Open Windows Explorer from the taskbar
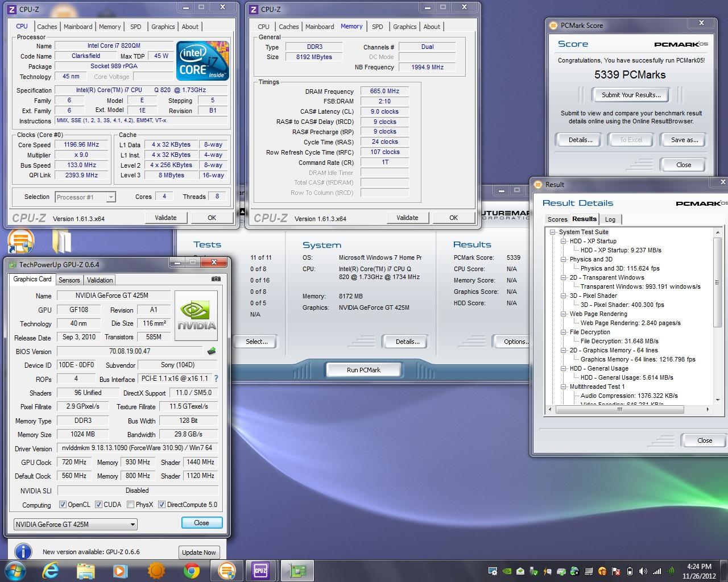 pos(86,570)
